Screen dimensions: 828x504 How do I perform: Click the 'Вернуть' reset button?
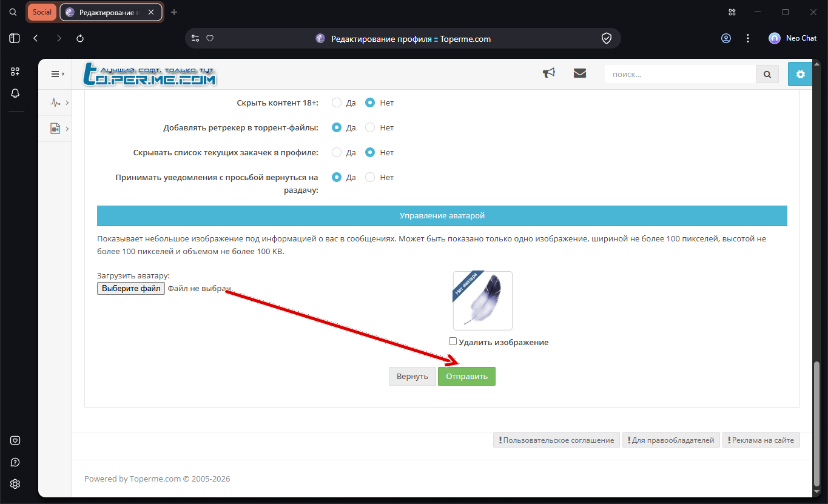point(412,376)
